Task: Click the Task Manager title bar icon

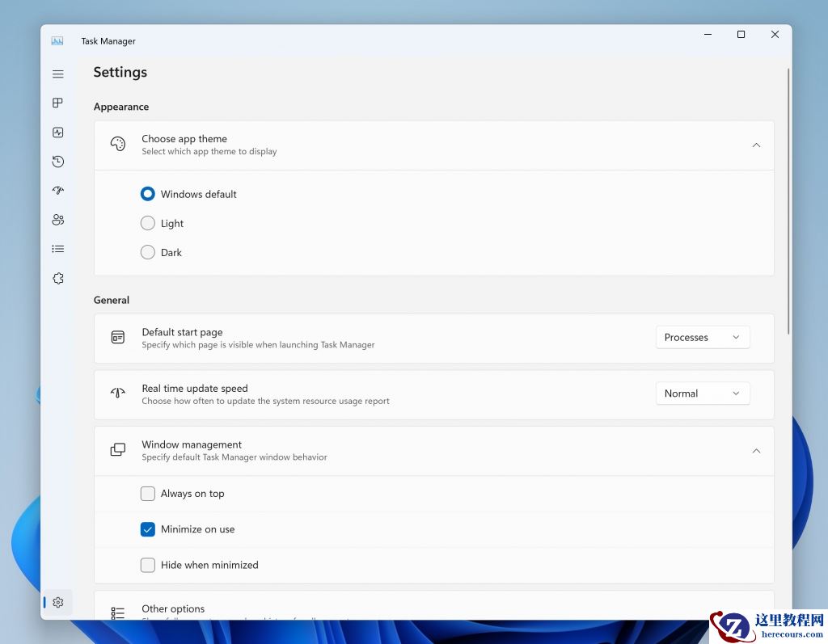Action: (57, 40)
